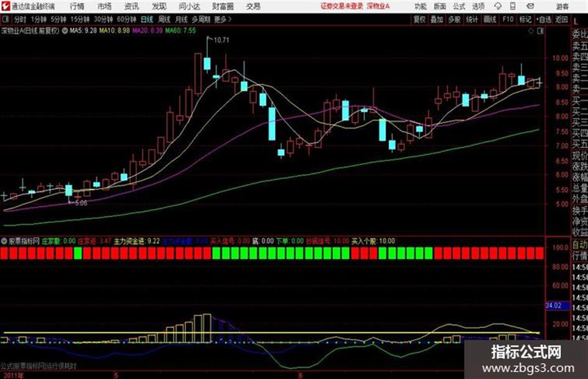
Task: Expand the 更多 more periods chevron
Action: tap(223, 19)
